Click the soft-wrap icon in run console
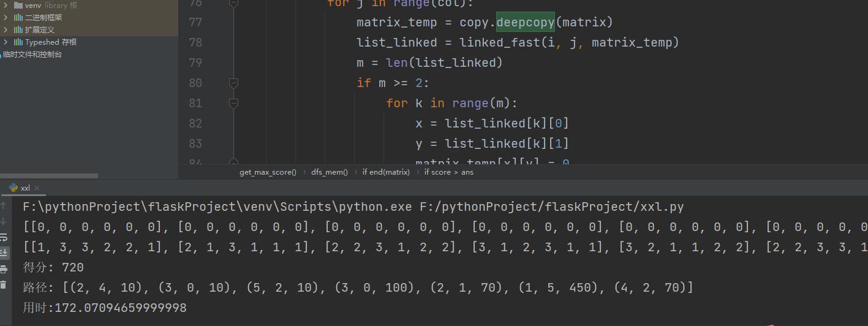Screen dimensions: 868x326 click(3, 237)
